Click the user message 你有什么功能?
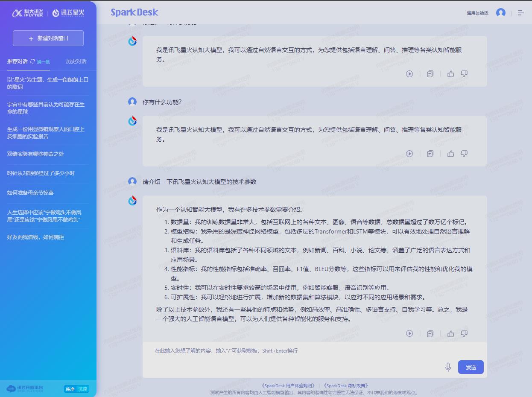The width and height of the screenshot is (532, 397). point(162,102)
